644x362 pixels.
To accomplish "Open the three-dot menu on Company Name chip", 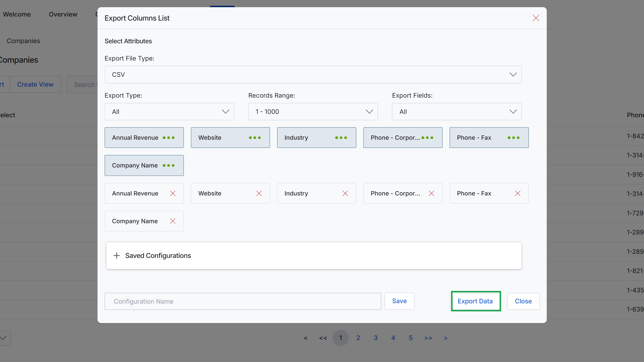I will (168, 165).
